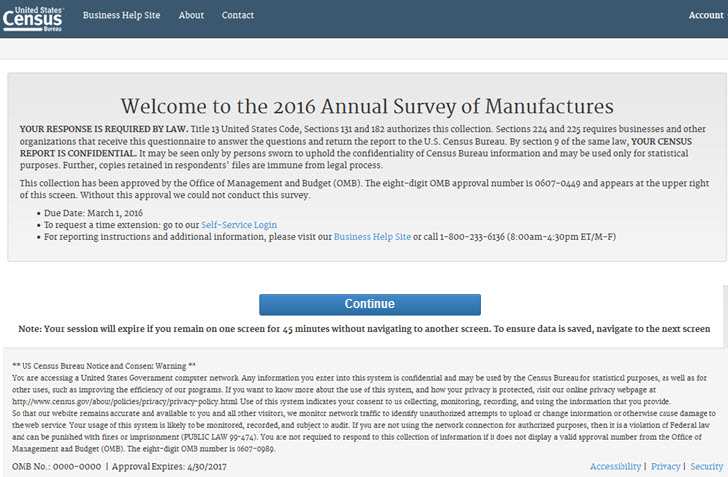Open the Business Help Site menu item
Image resolution: width=728 pixels, height=477 pixels.
tap(121, 15)
